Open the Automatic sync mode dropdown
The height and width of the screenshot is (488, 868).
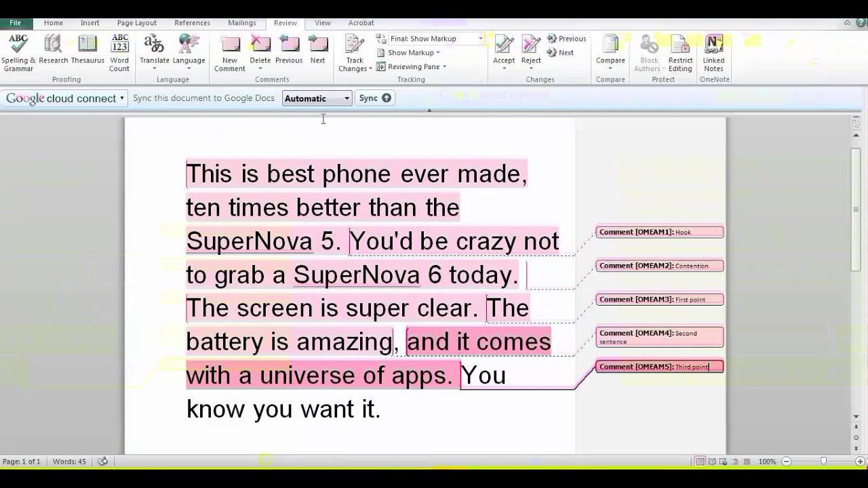(x=317, y=98)
